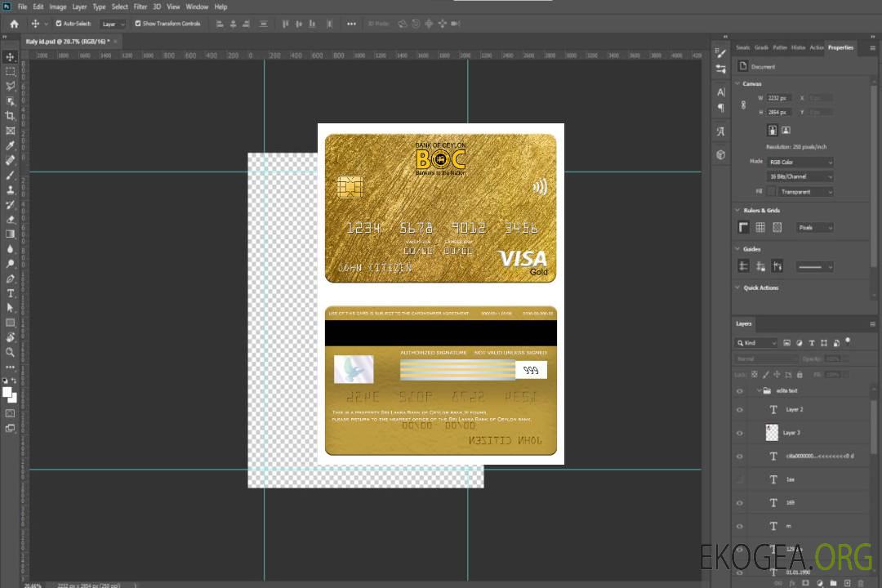This screenshot has width=882, height=588.
Task: Select the Spot Healing Brush tool
Action: click(x=10, y=160)
